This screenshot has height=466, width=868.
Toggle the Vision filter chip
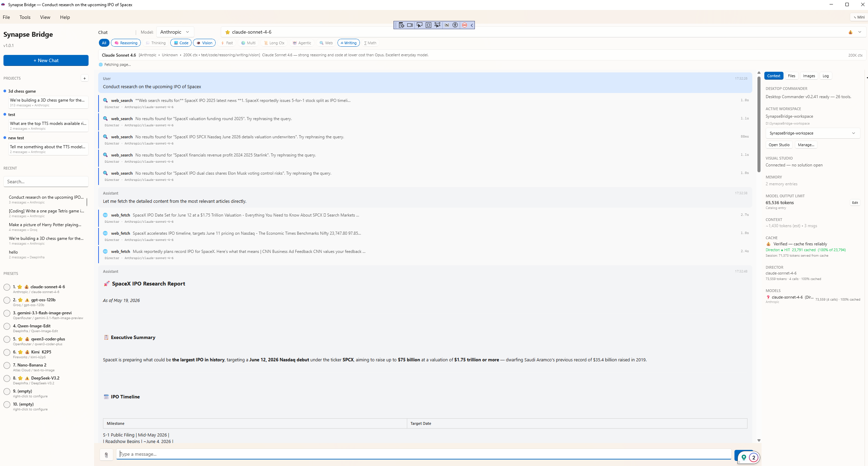(204, 43)
